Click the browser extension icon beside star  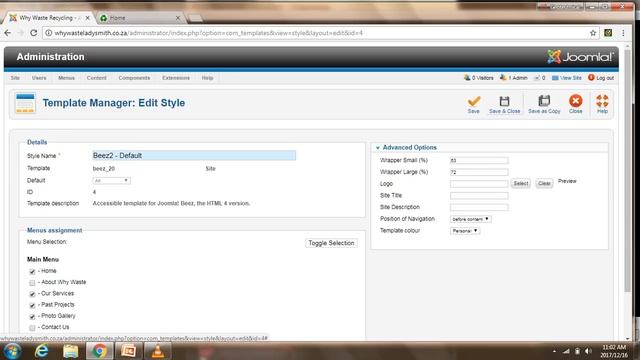pyautogui.click(x=608, y=33)
